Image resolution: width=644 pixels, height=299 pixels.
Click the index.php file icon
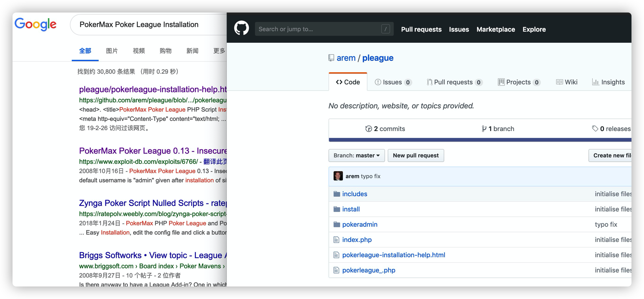click(x=336, y=240)
